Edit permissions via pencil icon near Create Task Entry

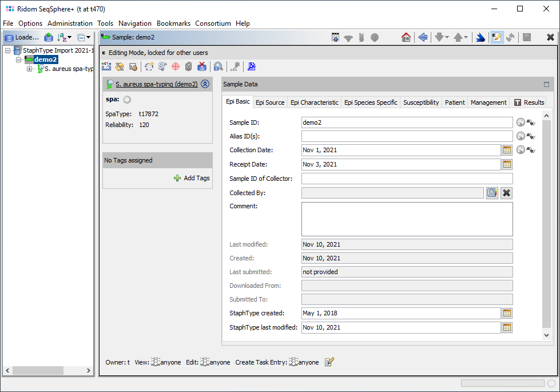coord(329,362)
